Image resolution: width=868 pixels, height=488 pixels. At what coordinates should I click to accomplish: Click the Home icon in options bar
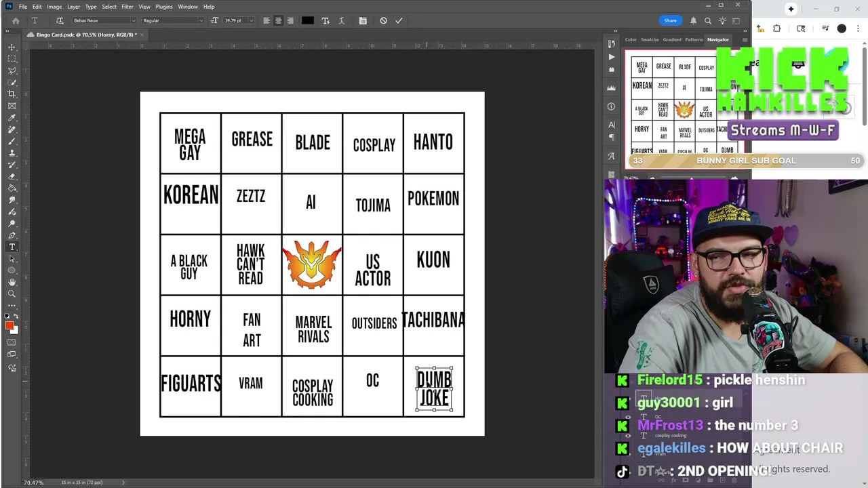tap(16, 20)
